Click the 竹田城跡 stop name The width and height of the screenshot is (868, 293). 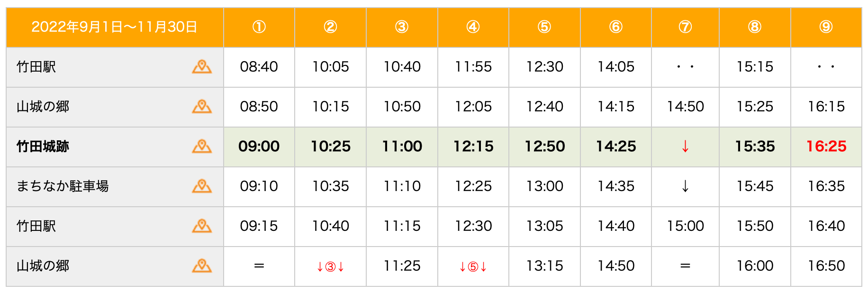[x=43, y=146]
